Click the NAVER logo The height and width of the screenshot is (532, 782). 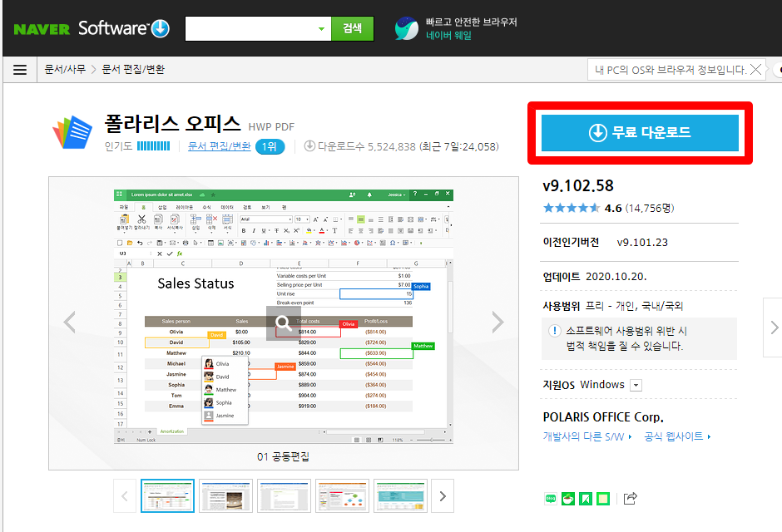click(x=42, y=29)
